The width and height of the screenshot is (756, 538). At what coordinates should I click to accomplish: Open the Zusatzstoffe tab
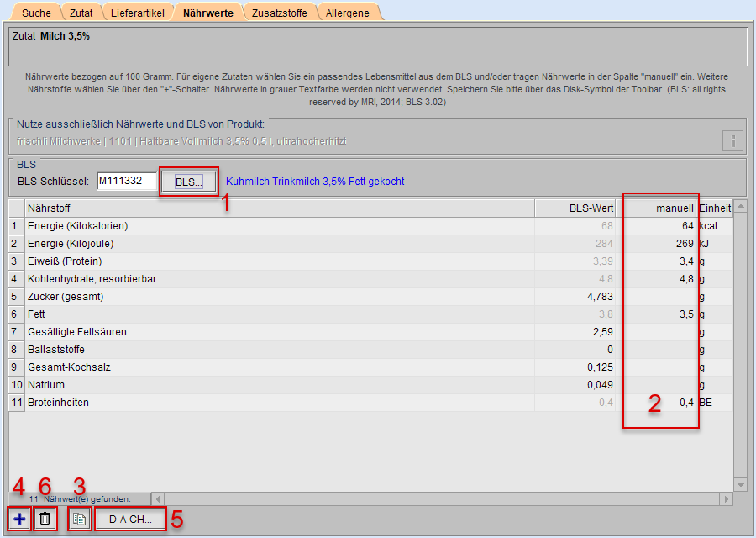[280, 13]
